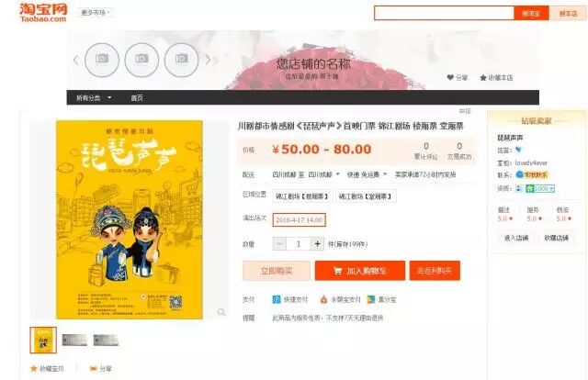
Task: Click the star favorite-item icon below thumbnails
Action: click(33, 369)
